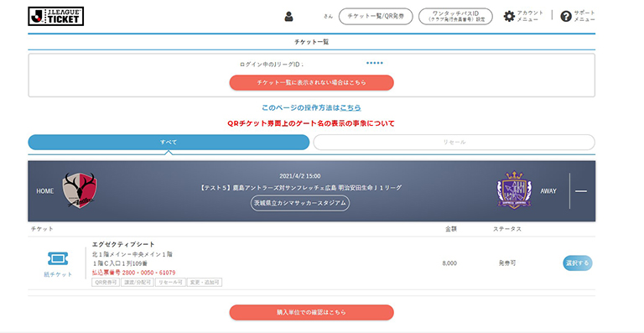The image size is (644, 333).
Task: Click the masked J League ID dots
Action: pos(375,63)
